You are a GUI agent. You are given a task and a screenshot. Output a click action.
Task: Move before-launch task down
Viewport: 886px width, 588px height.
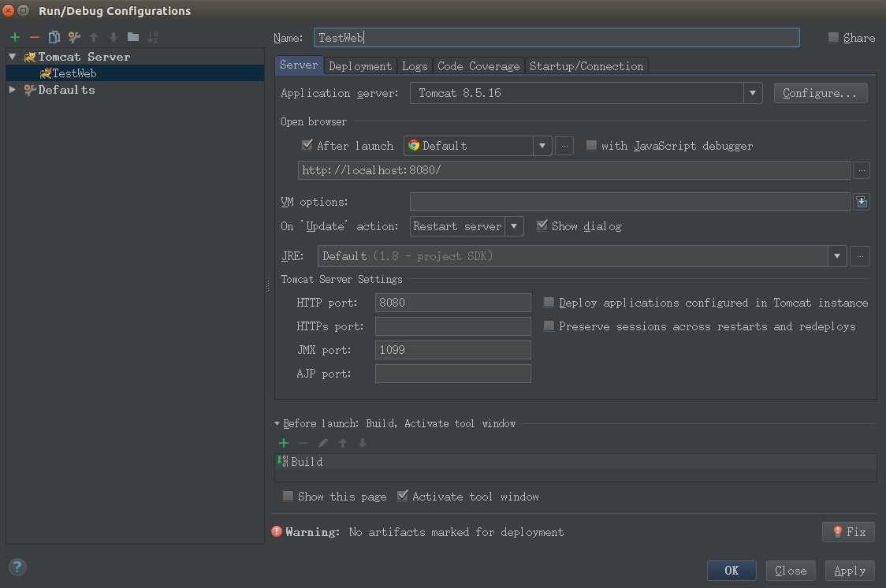362,443
